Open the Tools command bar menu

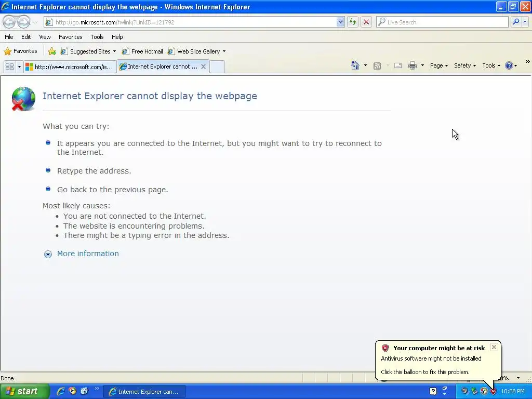click(491, 65)
